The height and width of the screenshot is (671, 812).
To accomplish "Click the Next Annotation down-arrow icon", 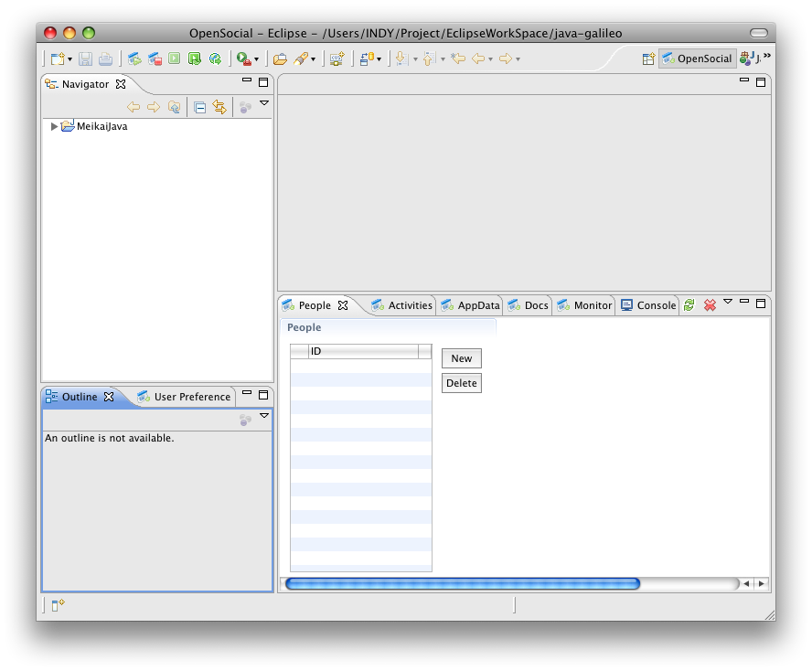I will coord(401,59).
